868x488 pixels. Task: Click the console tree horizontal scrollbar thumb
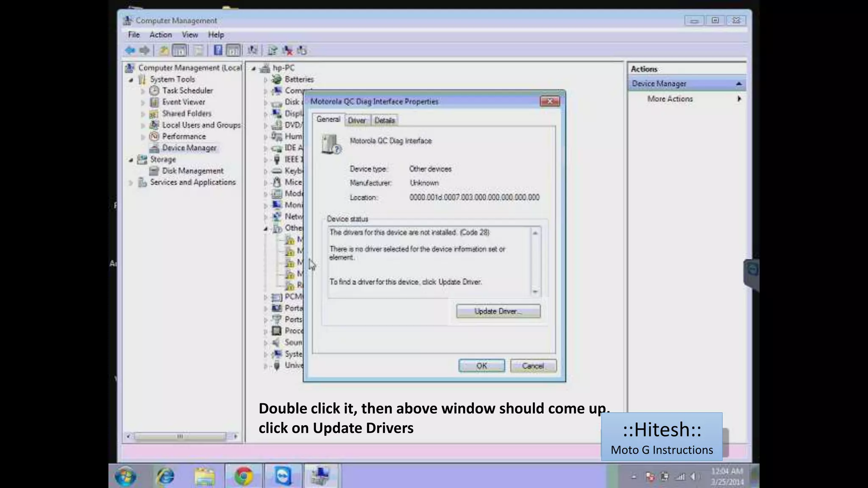coord(180,436)
